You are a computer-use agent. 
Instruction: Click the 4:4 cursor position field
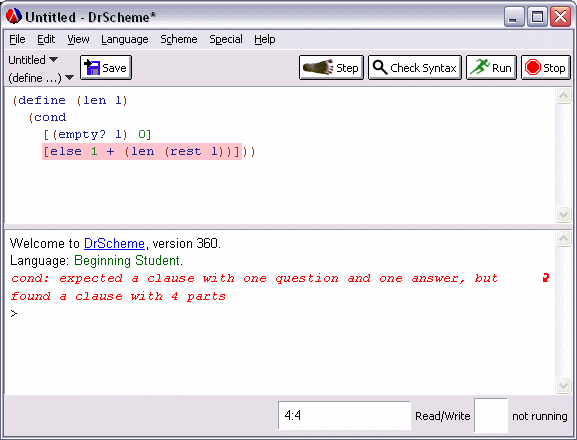(344, 415)
